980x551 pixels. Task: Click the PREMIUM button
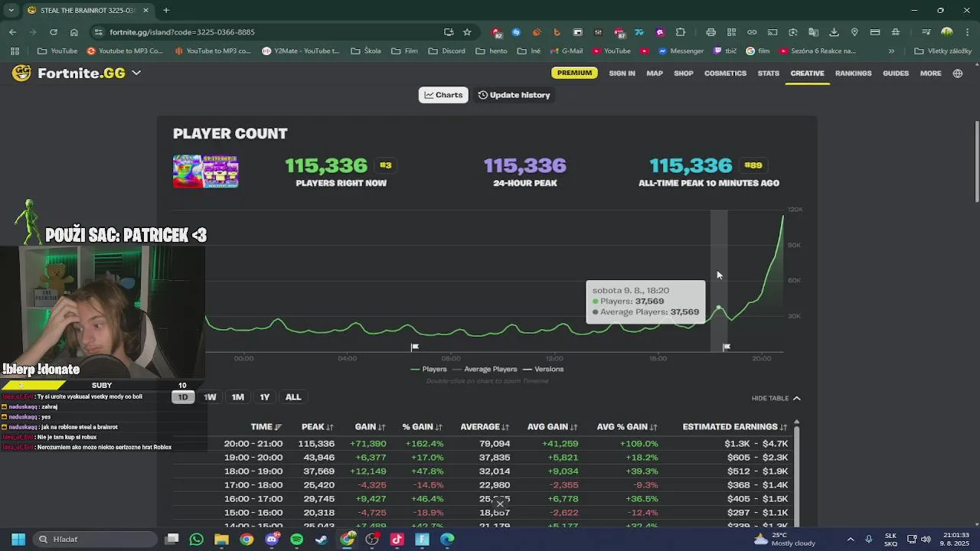click(574, 73)
